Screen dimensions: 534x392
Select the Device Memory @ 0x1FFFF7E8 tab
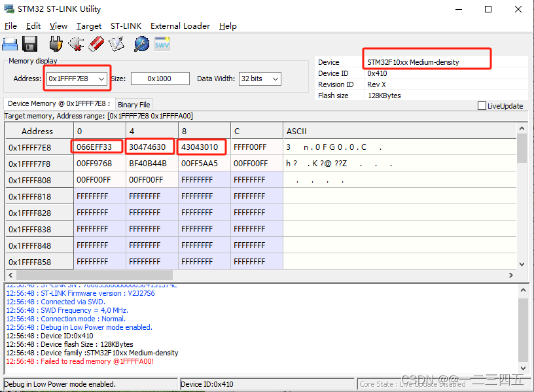59,103
